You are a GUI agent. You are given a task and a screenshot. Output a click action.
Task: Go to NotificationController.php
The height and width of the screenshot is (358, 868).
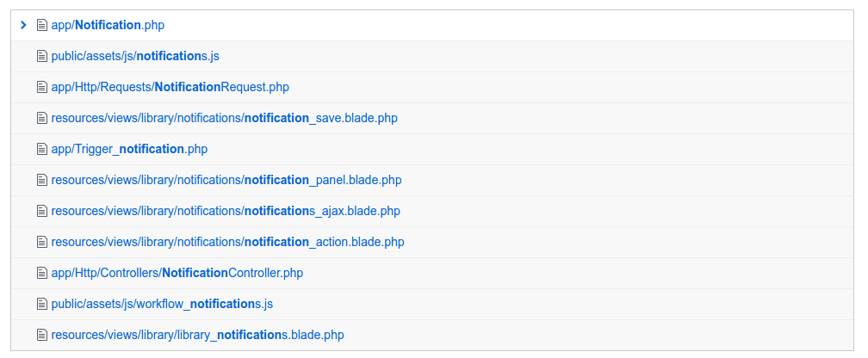tap(177, 274)
